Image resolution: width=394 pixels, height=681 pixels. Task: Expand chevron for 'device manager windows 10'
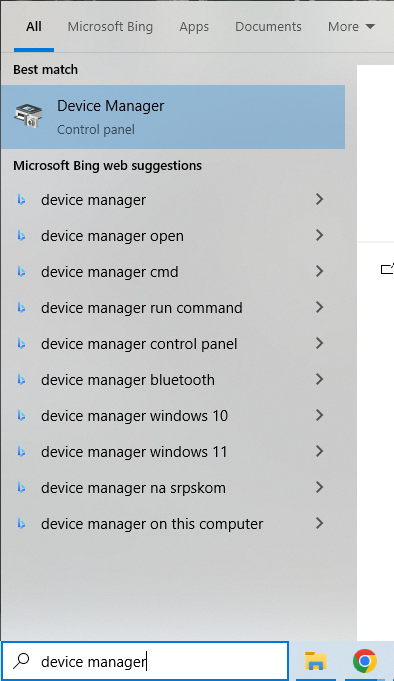(x=319, y=416)
